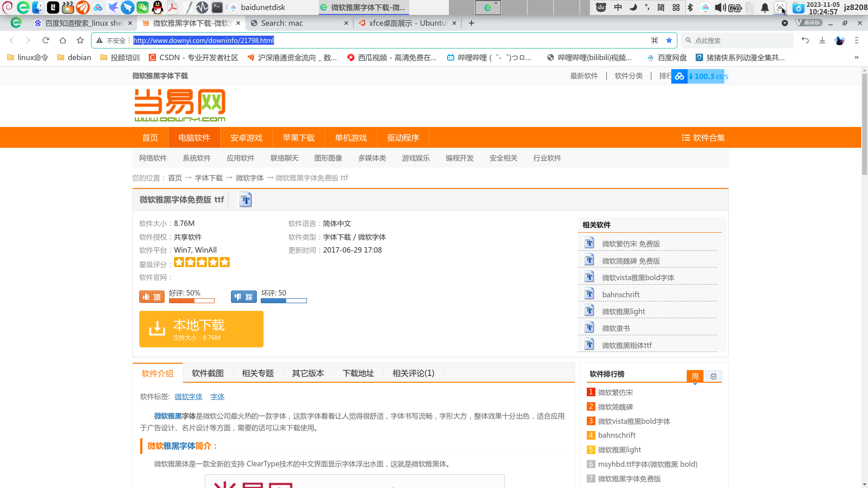Click 安卓游戏 navigation menu item
Image resolution: width=868 pixels, height=488 pixels.
point(246,137)
